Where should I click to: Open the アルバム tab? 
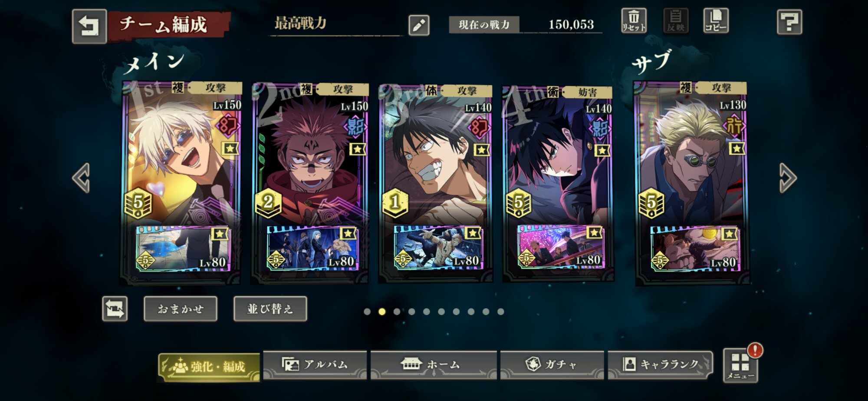coord(315,365)
